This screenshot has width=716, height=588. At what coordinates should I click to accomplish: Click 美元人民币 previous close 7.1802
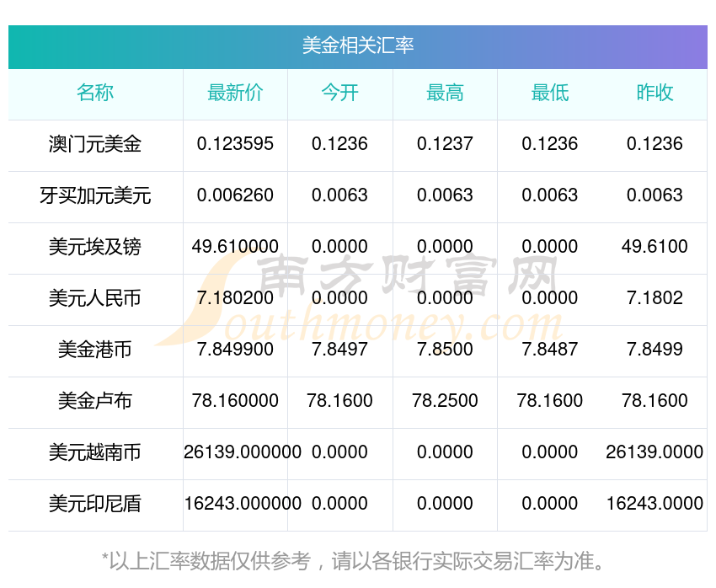point(655,298)
